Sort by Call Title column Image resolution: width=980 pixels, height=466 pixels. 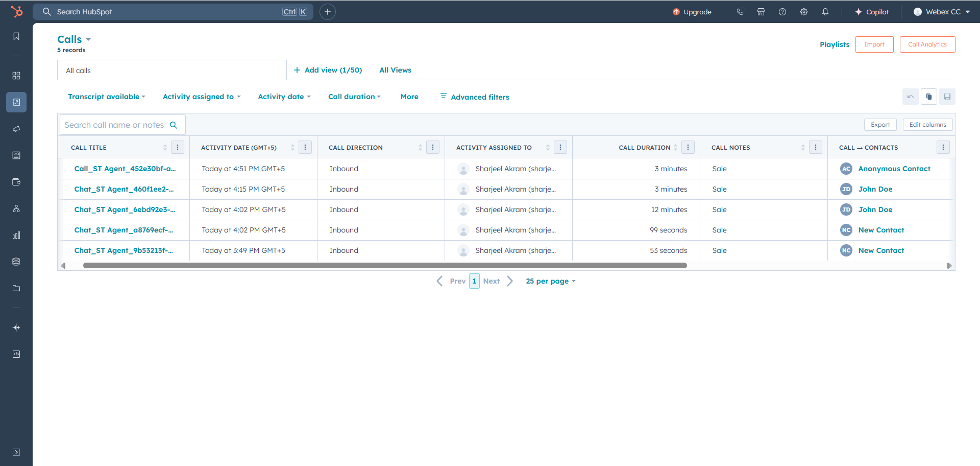[165, 148]
